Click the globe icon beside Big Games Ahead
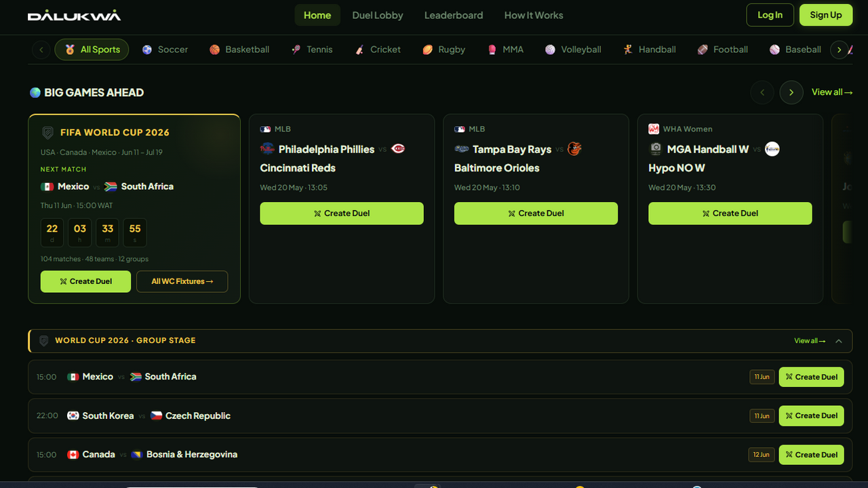Image resolution: width=868 pixels, height=488 pixels. point(35,92)
